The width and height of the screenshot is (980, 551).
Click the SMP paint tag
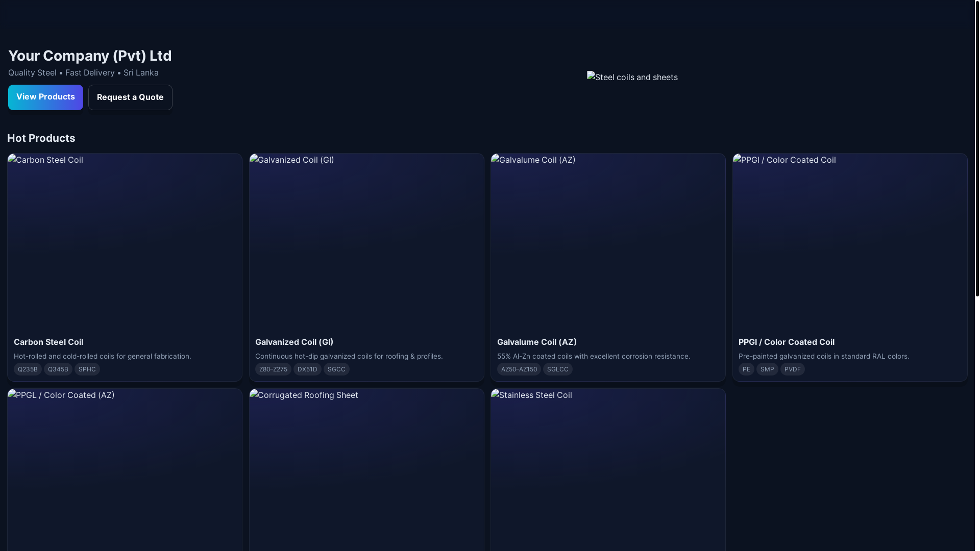pyautogui.click(x=767, y=369)
